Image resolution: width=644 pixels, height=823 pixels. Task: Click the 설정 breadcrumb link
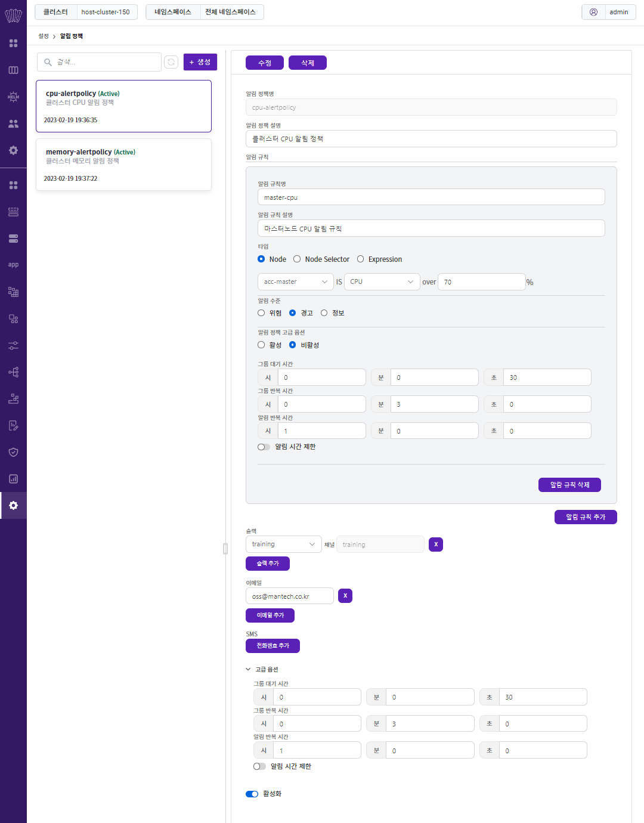(44, 36)
